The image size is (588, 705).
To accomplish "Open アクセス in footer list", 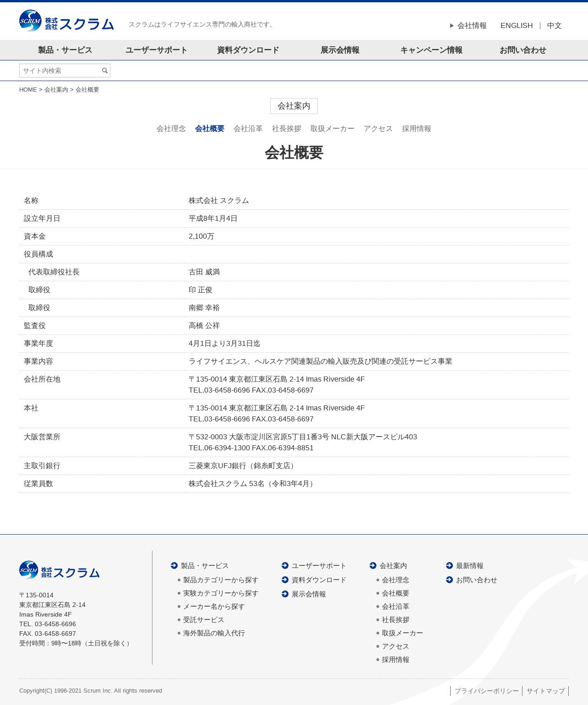I will [x=396, y=646].
